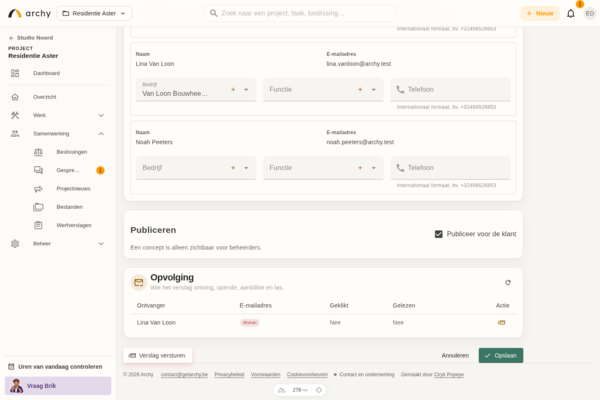
Task: Open the Dashboard icon in sidebar
Action: click(x=15, y=73)
